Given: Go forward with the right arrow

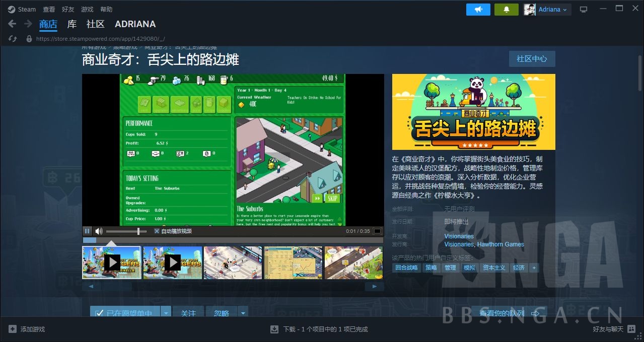Looking at the screenshot, I should pos(28,24).
